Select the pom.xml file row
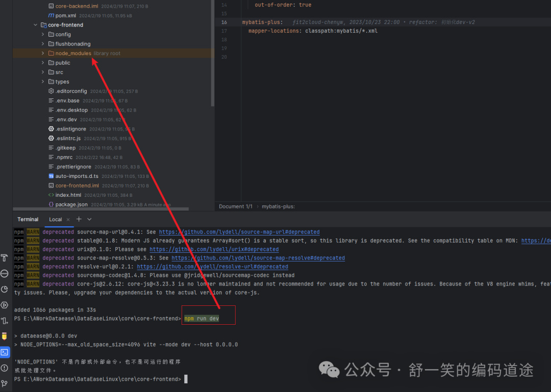 coord(112,15)
